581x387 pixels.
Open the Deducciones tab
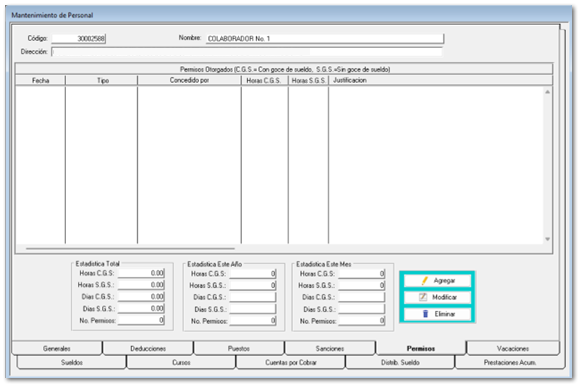click(x=148, y=348)
